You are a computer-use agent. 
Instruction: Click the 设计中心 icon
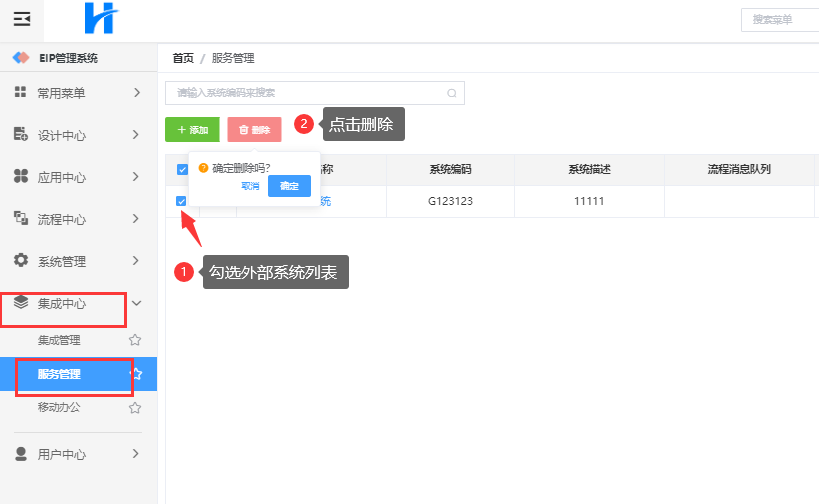click(20, 134)
